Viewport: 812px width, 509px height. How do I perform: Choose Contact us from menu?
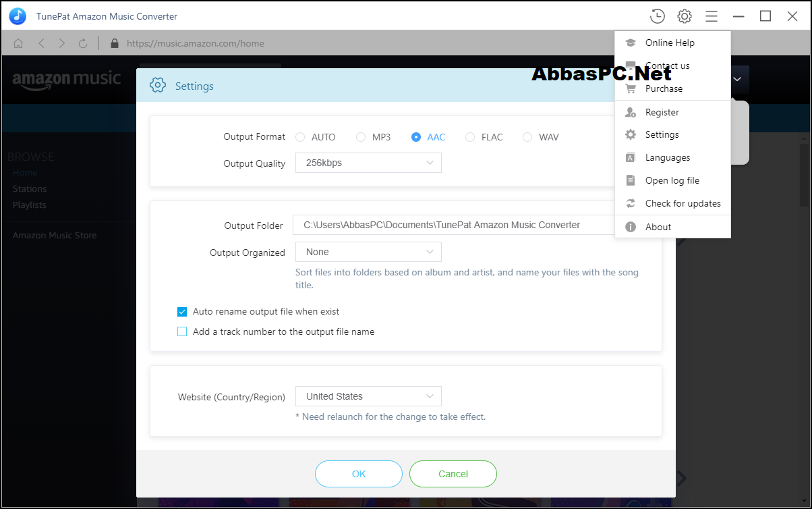point(672,65)
